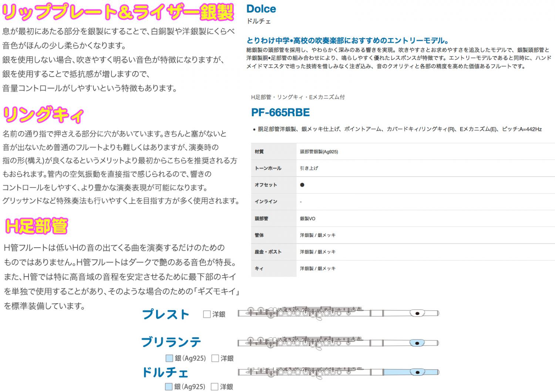Viewport: 555px width, 392px height.
Task: Check the 洋銀 box beside プレスト
Action: (x=207, y=314)
